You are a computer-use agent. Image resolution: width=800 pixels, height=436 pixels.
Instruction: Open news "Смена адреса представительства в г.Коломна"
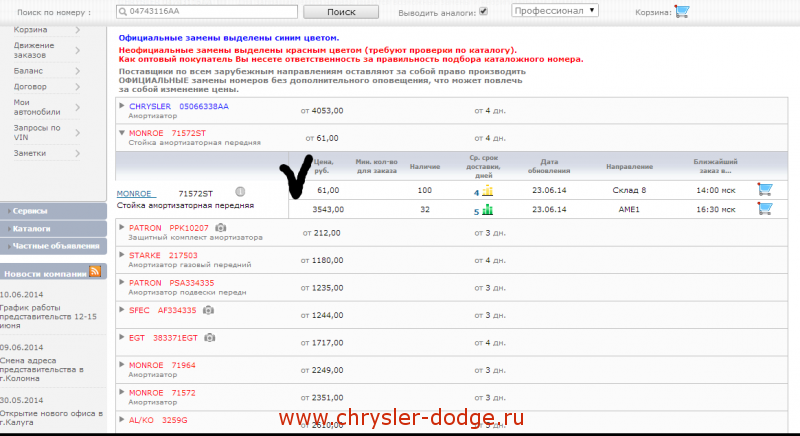[x=42, y=369]
